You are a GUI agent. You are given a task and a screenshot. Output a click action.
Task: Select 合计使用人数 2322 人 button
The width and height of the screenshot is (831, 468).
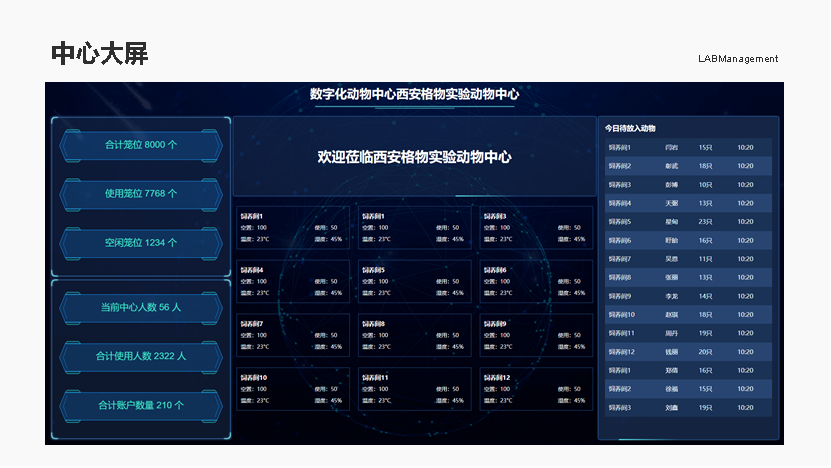tap(141, 356)
